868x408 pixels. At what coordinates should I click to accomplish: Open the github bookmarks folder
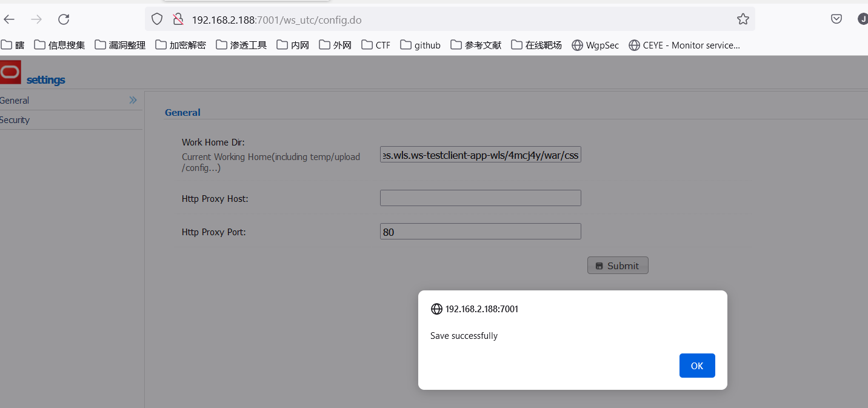click(420, 45)
